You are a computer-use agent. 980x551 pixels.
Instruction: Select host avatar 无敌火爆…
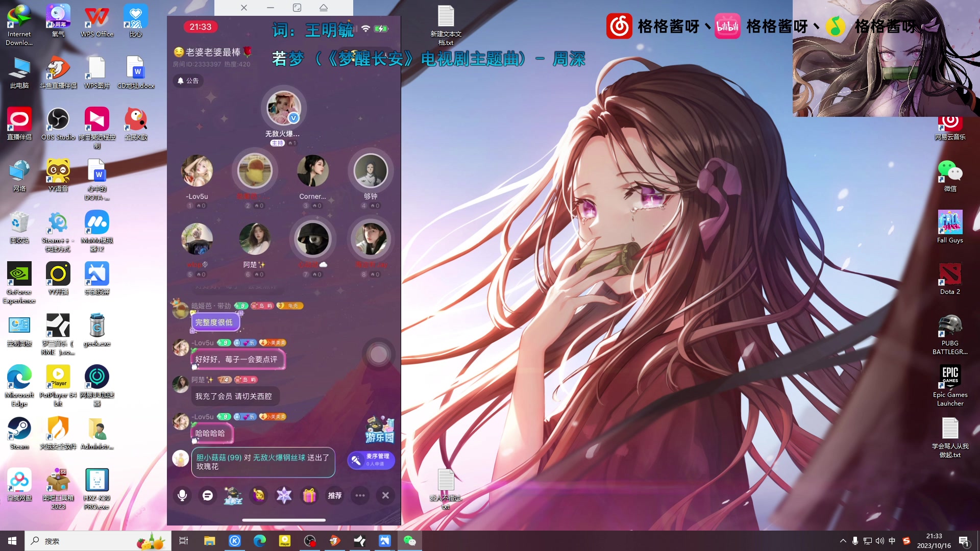pos(283,108)
